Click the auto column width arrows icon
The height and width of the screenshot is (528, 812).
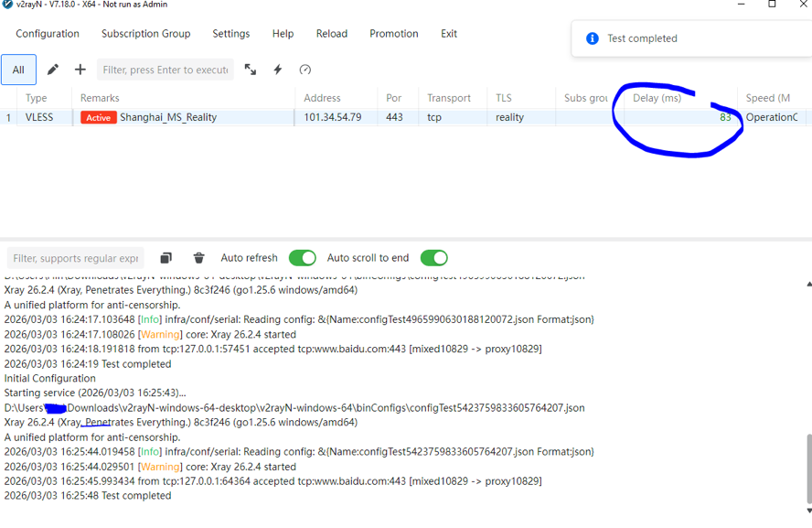pyautogui.click(x=250, y=70)
